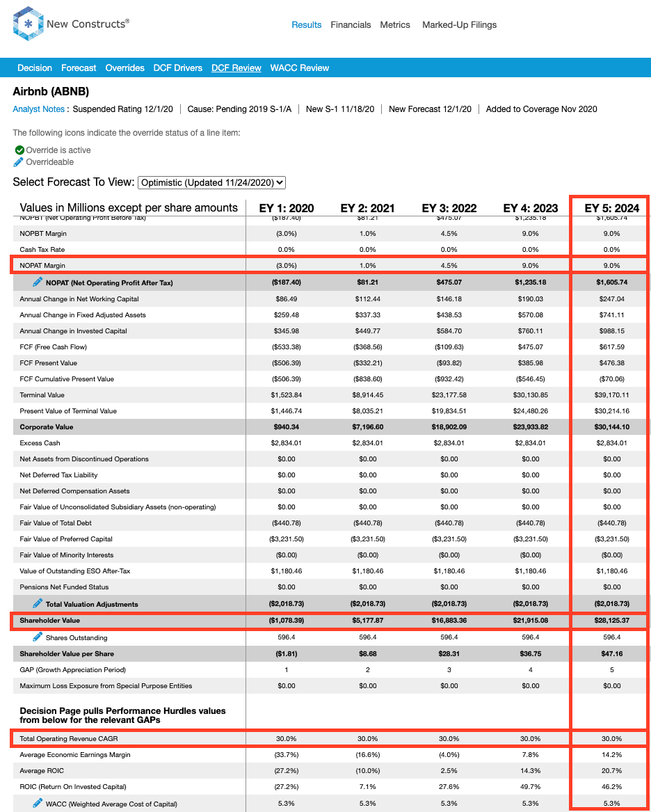Click the $475.07 NOPAT value for 2022
Image resolution: width=651 pixels, height=812 pixels.
[x=449, y=282]
